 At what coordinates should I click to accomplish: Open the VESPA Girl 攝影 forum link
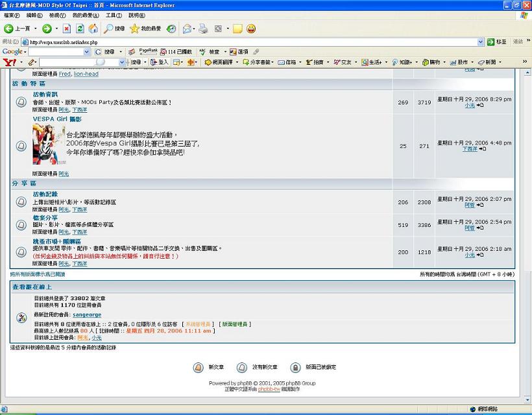(57, 119)
